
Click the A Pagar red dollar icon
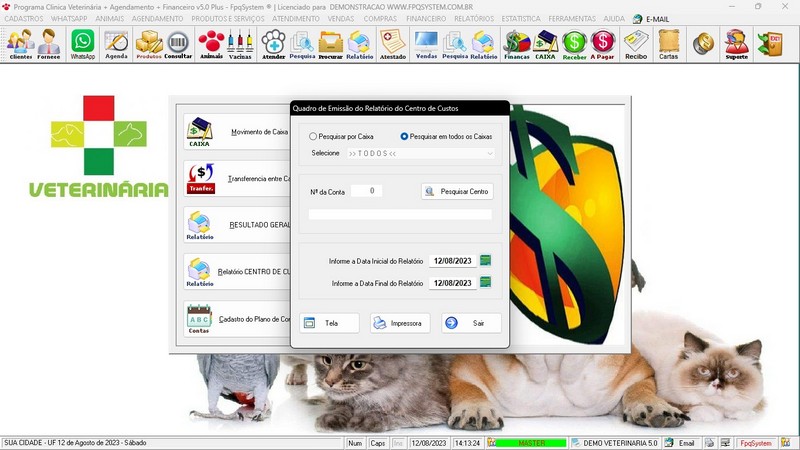pos(603,44)
